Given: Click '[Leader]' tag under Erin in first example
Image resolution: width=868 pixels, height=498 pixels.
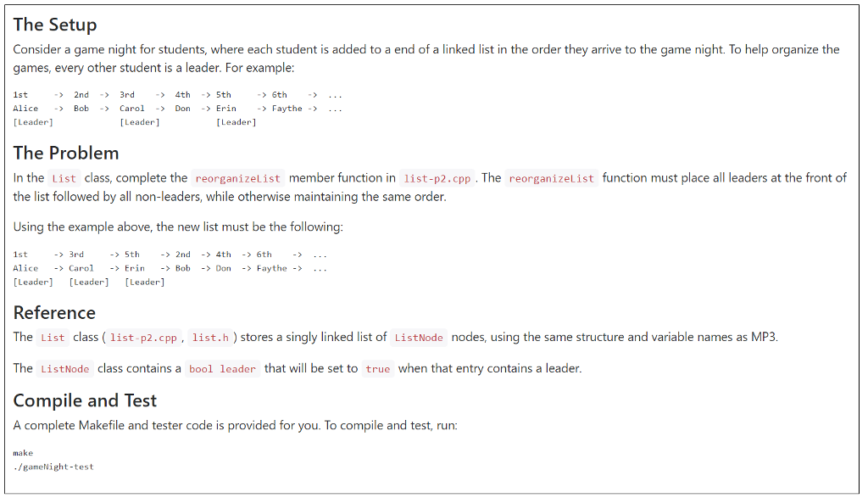Looking at the screenshot, I should (236, 122).
